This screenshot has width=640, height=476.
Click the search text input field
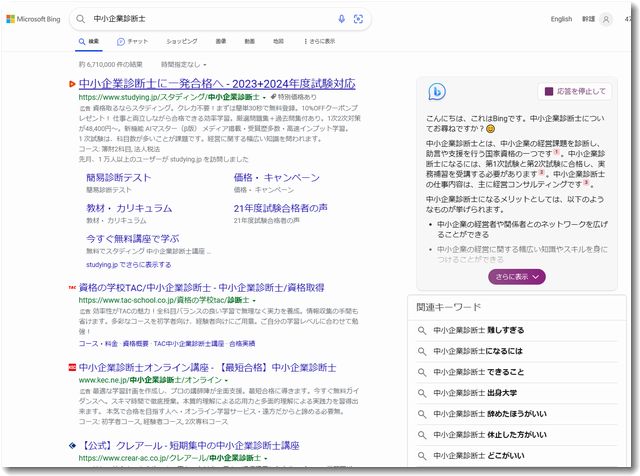pos(210,19)
